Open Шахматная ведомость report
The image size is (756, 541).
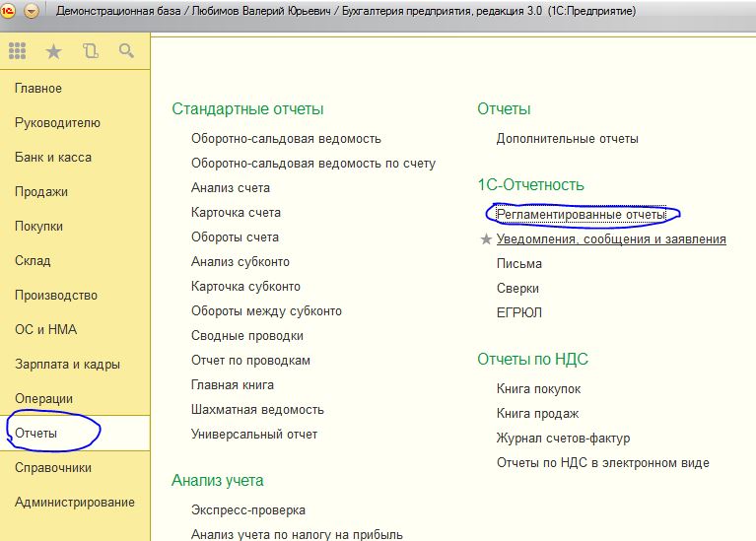(x=257, y=409)
